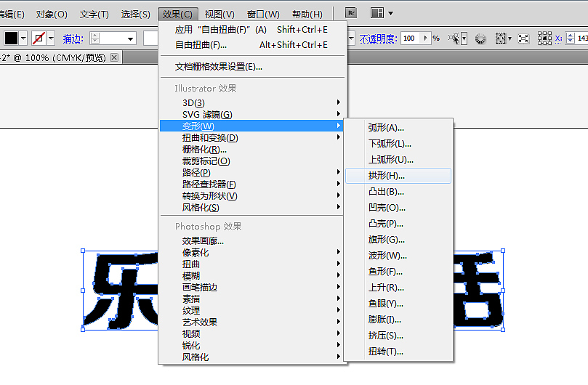Expand the 3D(3) submenu
Image resolution: width=588 pixels, height=385 pixels.
click(x=251, y=102)
